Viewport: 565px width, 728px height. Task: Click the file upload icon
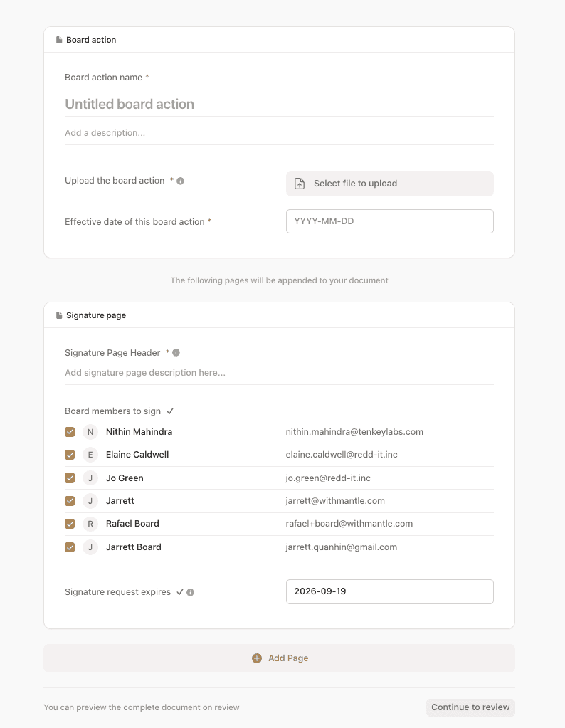pos(300,184)
